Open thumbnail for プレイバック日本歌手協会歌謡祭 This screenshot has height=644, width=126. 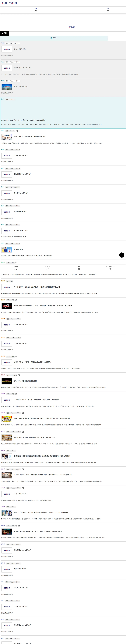pos(7,381)
